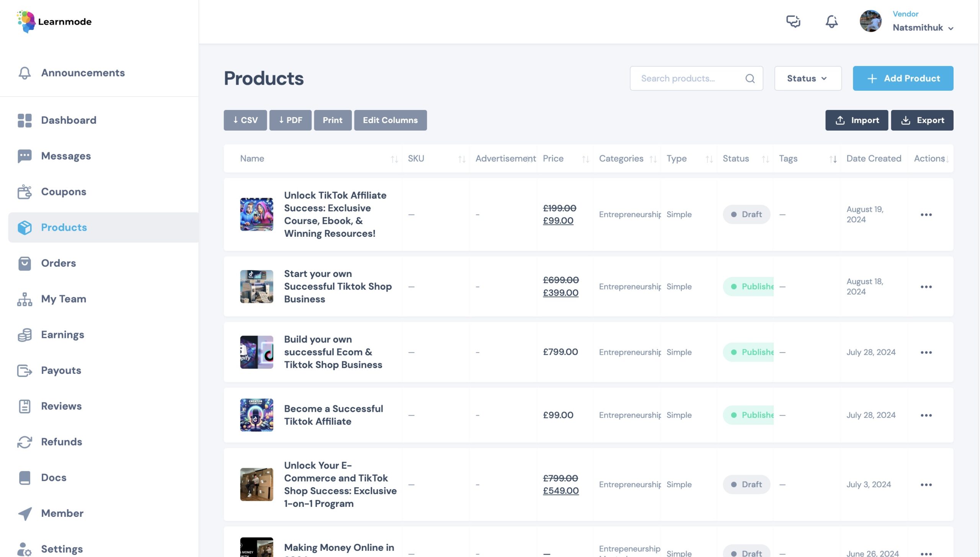Open Orders in the sidebar
Screen dimensions: 980x557
tap(59, 263)
